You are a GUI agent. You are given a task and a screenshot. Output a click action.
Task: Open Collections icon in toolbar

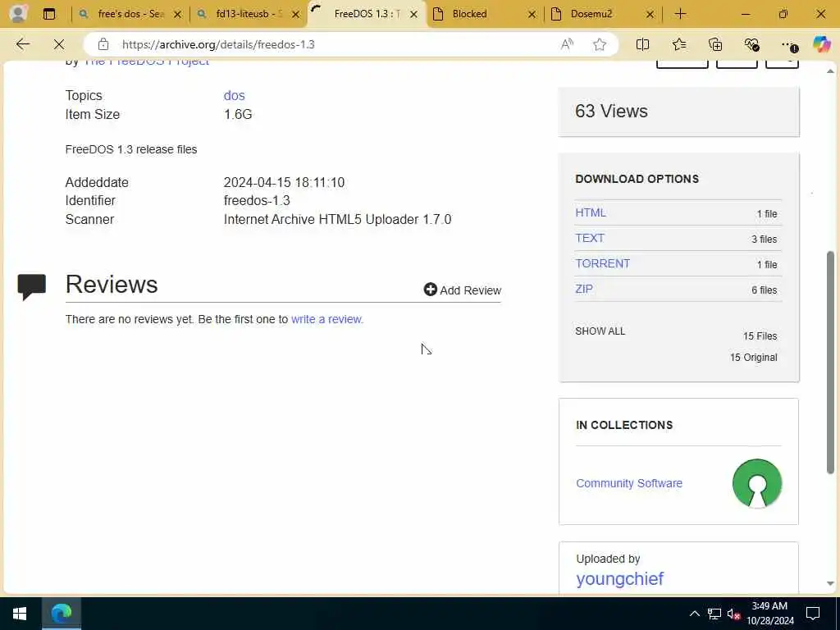point(715,44)
